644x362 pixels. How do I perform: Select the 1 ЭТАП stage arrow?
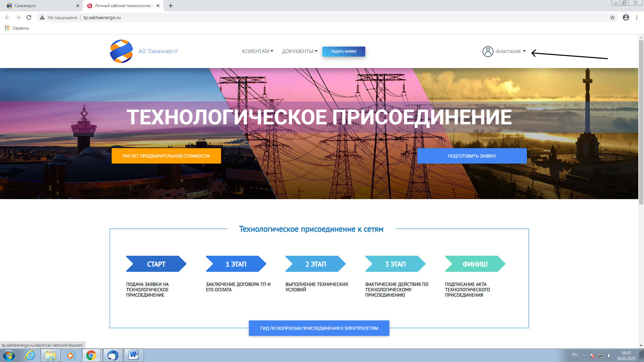click(236, 264)
